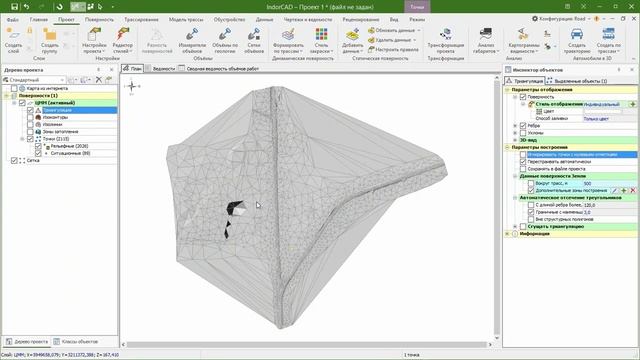This screenshot has width=640, height=360.
Task: Open the Трассирование ribbon tab
Action: (x=141, y=20)
